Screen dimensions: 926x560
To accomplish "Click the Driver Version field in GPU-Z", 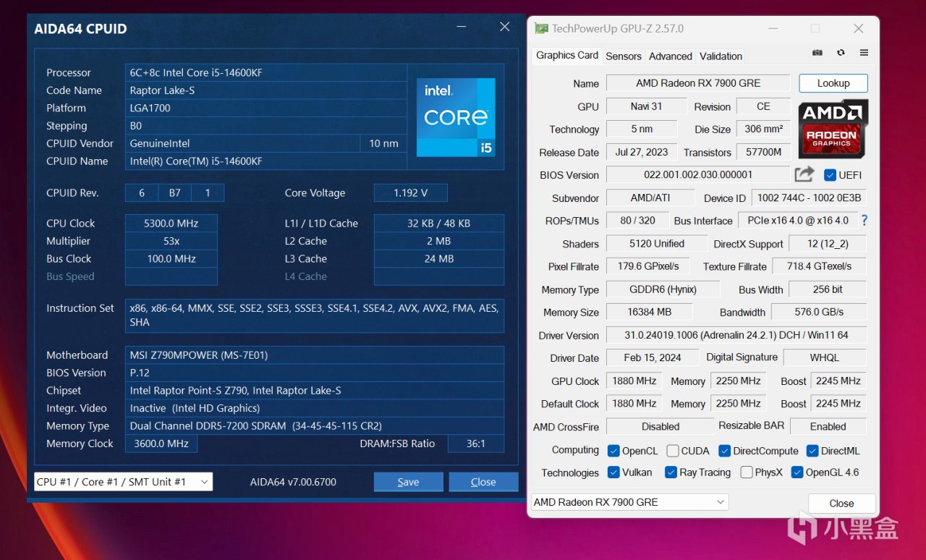I will click(736, 335).
